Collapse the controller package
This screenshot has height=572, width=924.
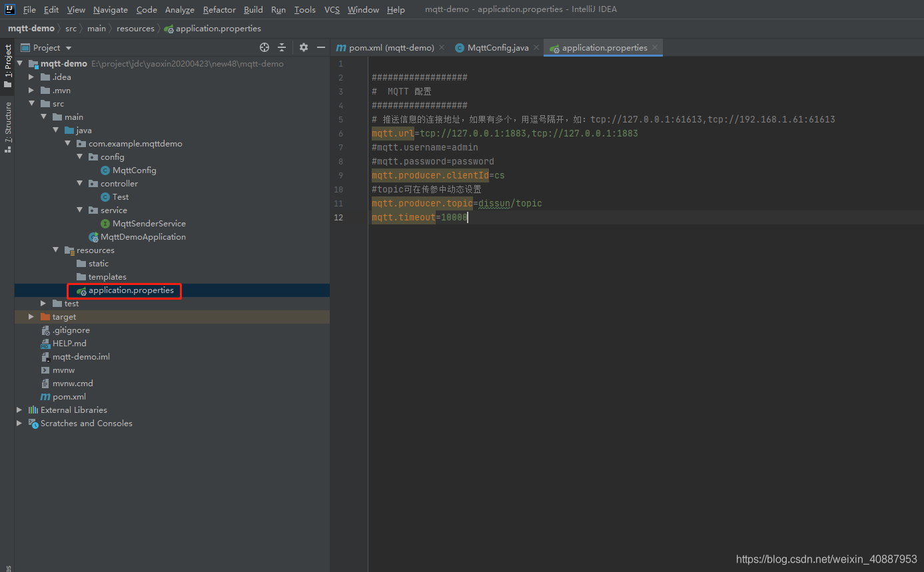[x=79, y=184]
